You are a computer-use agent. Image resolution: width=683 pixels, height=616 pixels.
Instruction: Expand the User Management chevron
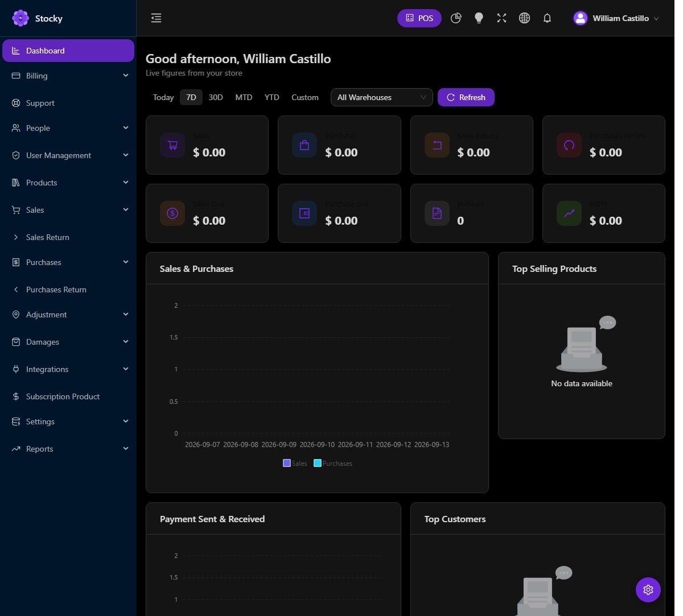click(x=126, y=155)
